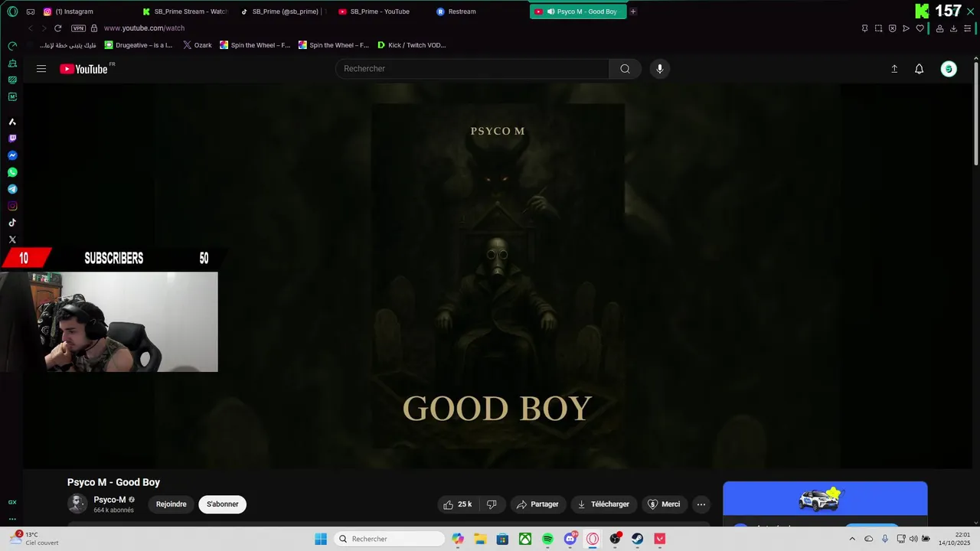Open Telegram in the Opera sidebar
Screen dimensions: 980x551
[12, 189]
